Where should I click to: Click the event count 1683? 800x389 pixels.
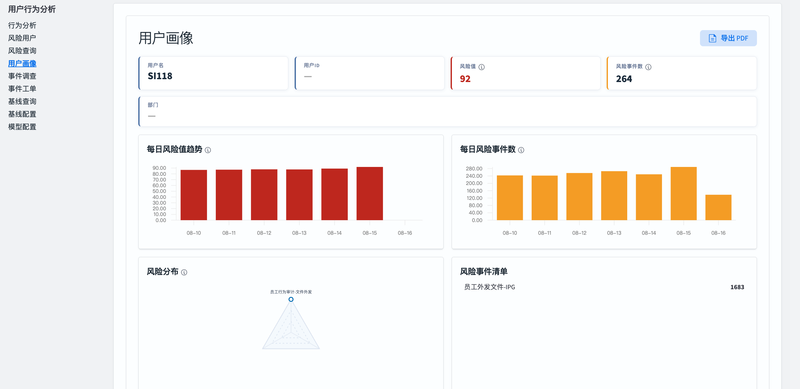point(737,287)
